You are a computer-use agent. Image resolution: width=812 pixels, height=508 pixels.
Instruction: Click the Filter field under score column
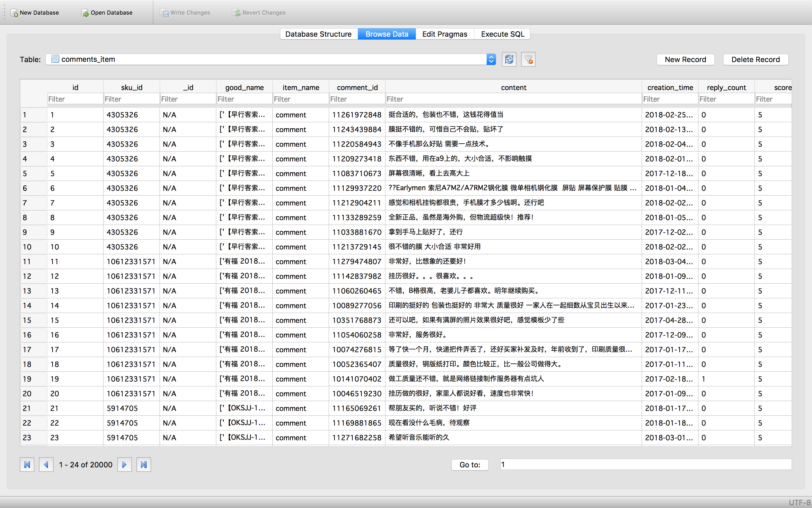point(773,99)
